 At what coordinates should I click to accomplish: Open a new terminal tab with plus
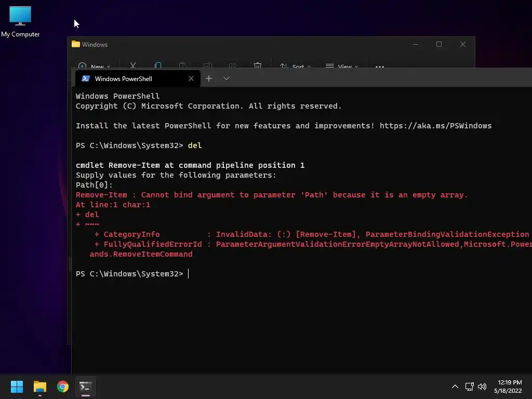click(x=209, y=79)
